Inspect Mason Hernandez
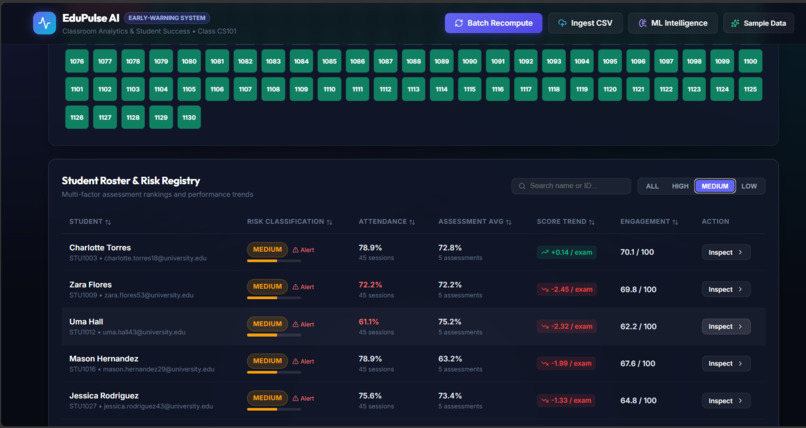The width and height of the screenshot is (806, 428). click(x=726, y=363)
